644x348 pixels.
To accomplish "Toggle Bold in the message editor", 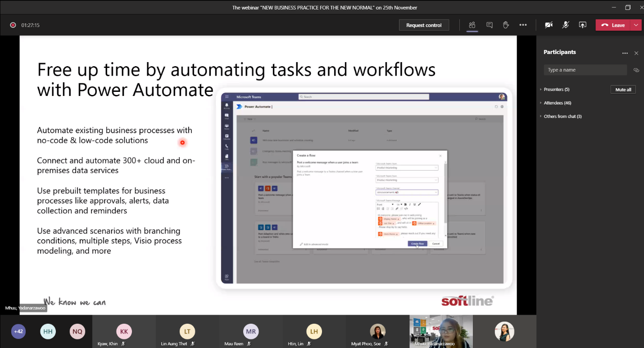I will [x=405, y=204].
